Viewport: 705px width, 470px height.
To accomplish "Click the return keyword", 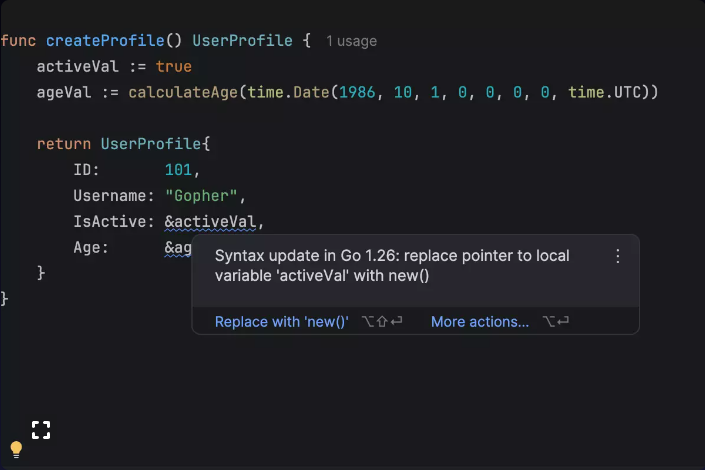I will point(64,144).
